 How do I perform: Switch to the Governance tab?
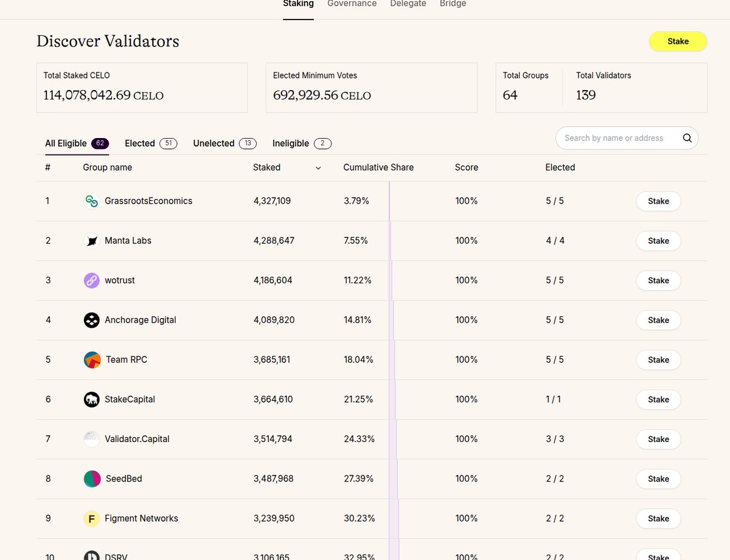(352, 4)
